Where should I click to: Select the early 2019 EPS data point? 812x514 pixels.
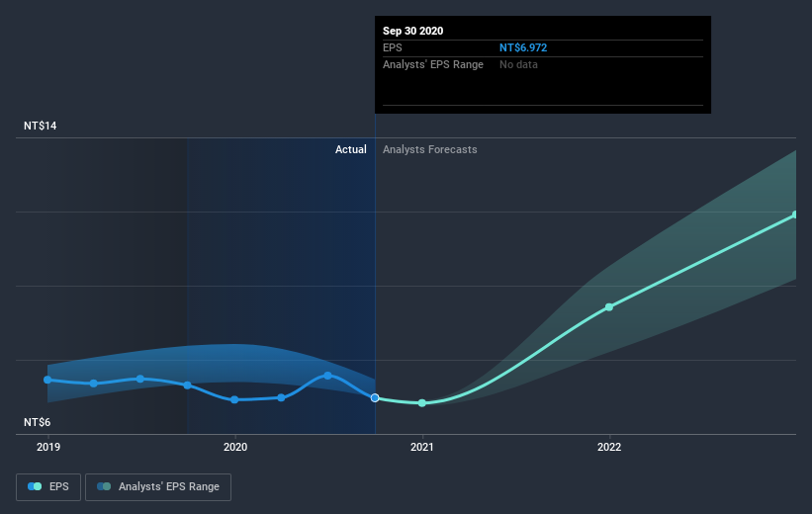tap(47, 380)
